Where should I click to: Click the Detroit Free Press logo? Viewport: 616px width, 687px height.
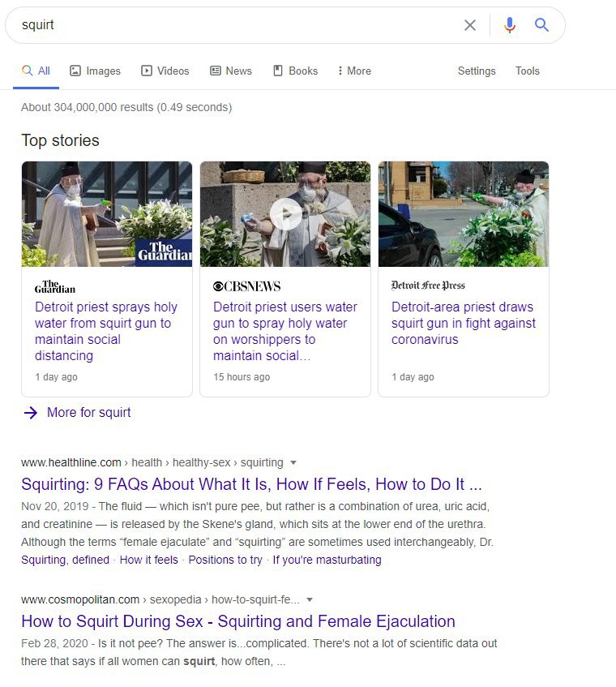(x=428, y=286)
